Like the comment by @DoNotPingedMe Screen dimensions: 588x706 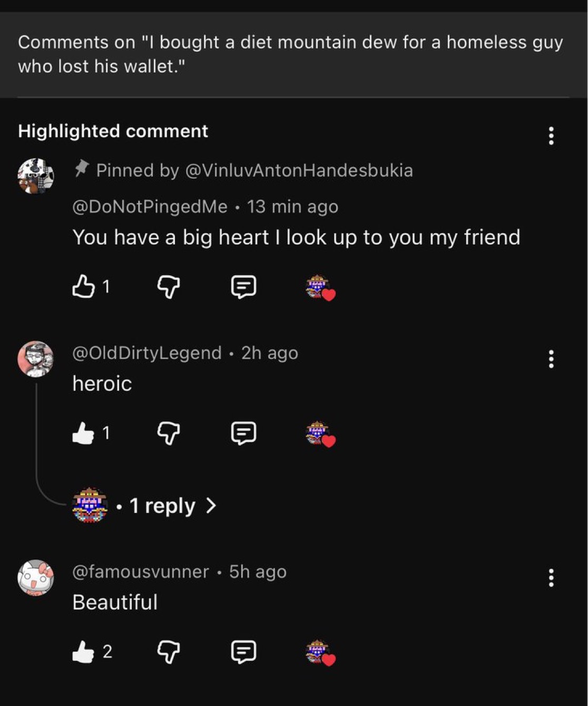click(x=84, y=287)
